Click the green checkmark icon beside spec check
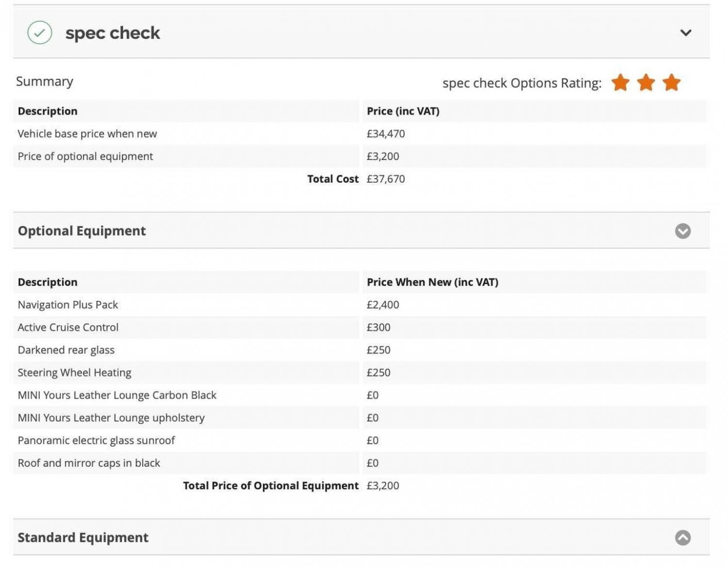Image resolution: width=728 pixels, height=567 pixels. 40,33
